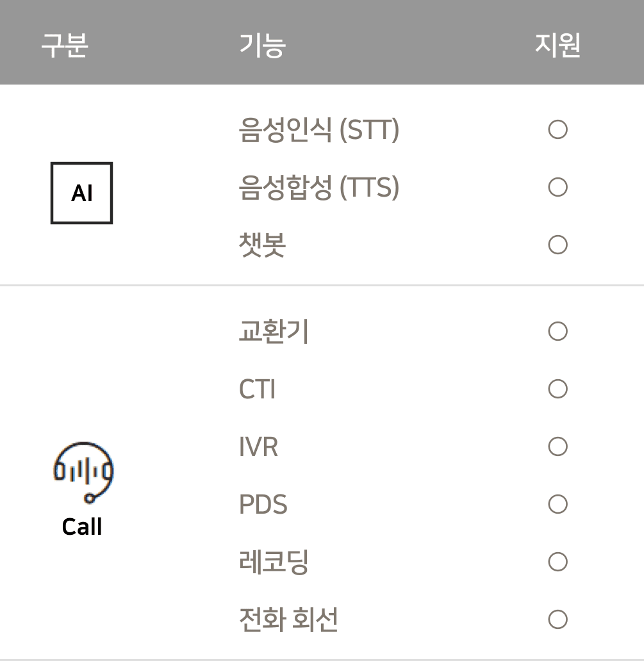The height and width of the screenshot is (661, 644).
Task: Open the 음성합성 (TTS) feature text
Action: tap(319, 188)
